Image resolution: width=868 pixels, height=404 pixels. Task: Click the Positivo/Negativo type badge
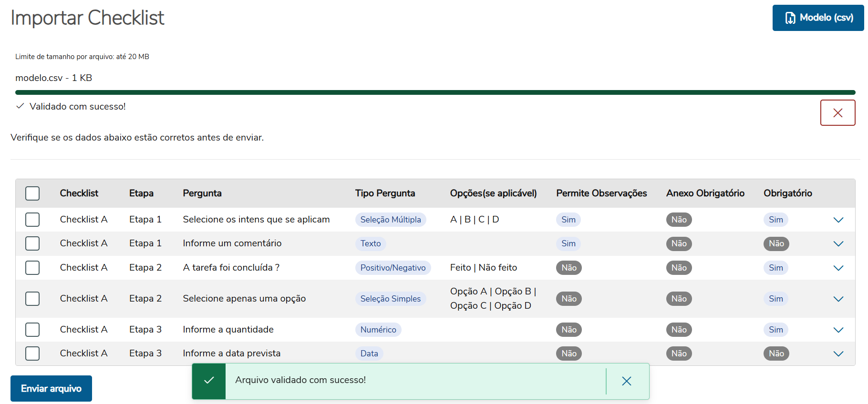393,268
